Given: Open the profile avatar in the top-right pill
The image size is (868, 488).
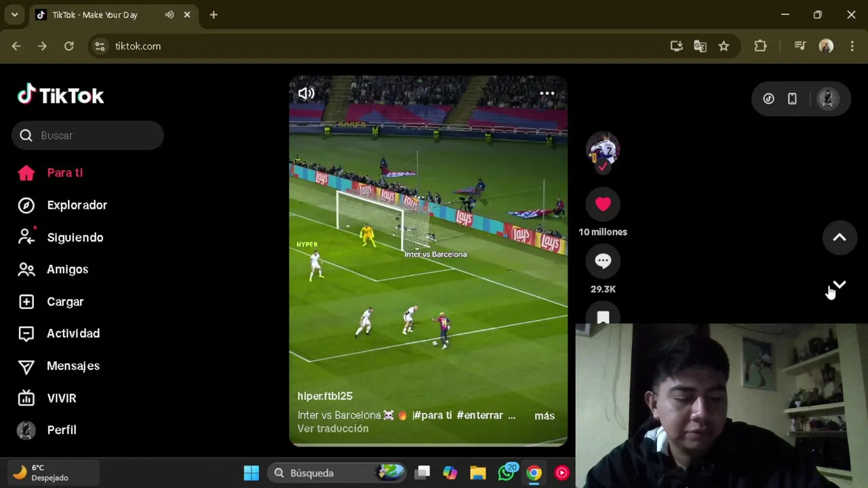Looking at the screenshot, I should point(827,99).
